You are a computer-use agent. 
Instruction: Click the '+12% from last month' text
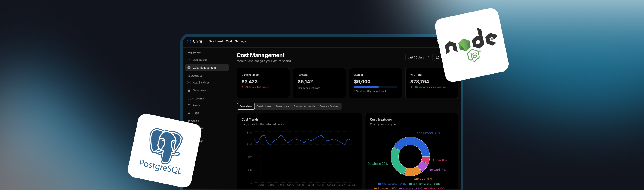coord(256,87)
